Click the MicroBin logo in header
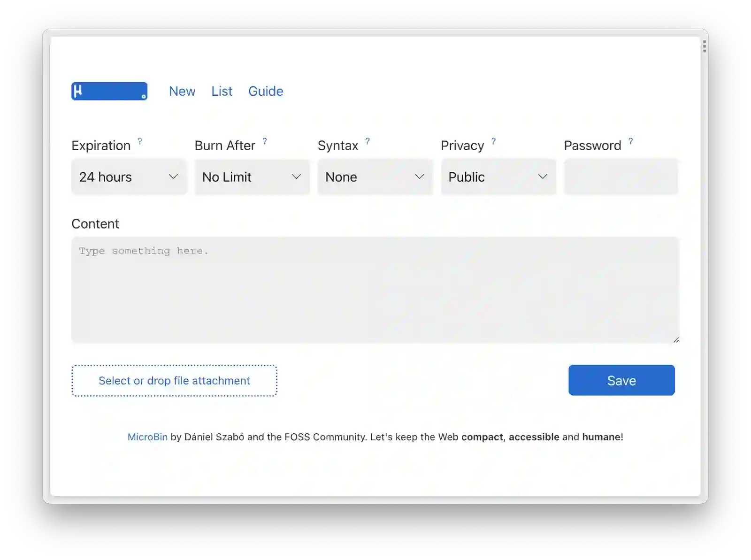The width and height of the screenshot is (751, 560). [x=109, y=91]
